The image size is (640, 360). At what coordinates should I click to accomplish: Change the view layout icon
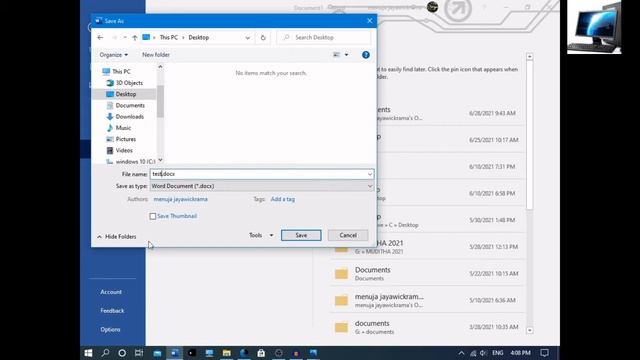coord(337,55)
